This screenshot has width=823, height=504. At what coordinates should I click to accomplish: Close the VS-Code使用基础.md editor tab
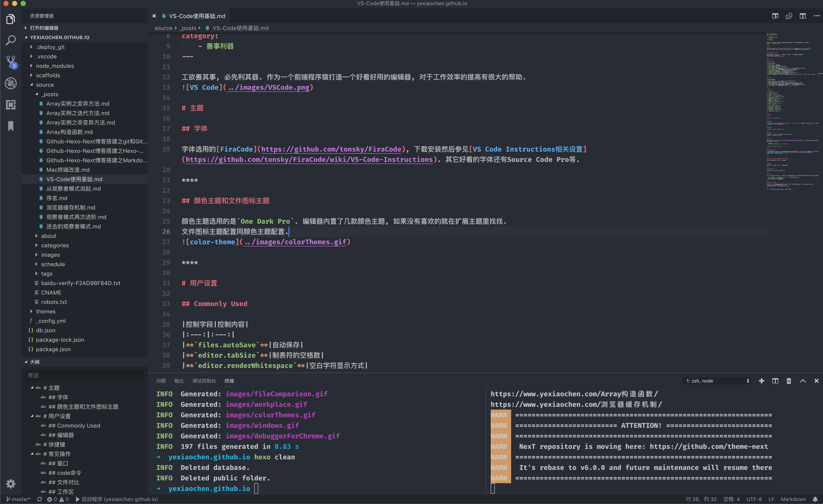[154, 16]
